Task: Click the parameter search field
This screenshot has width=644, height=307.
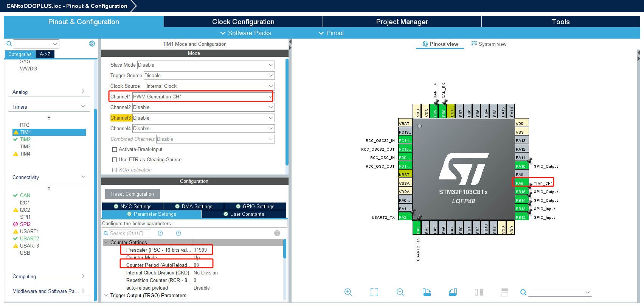Action: (x=130, y=233)
